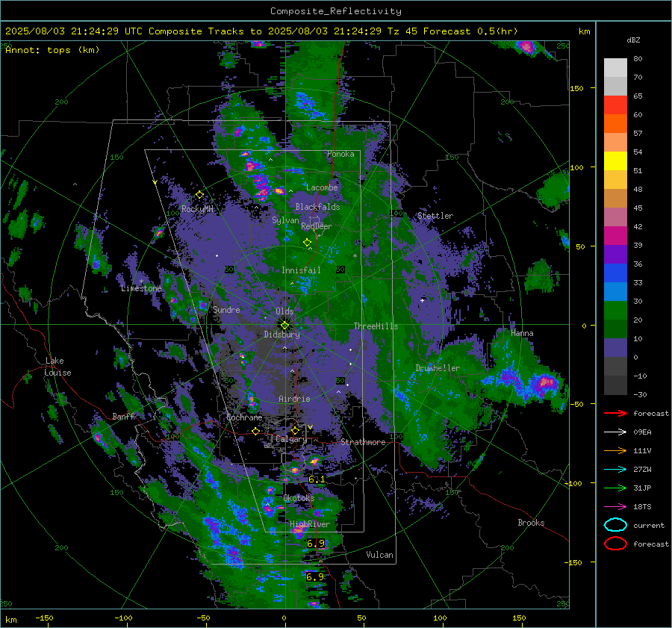
Task: Click the Cochrane label
Action: (x=244, y=417)
